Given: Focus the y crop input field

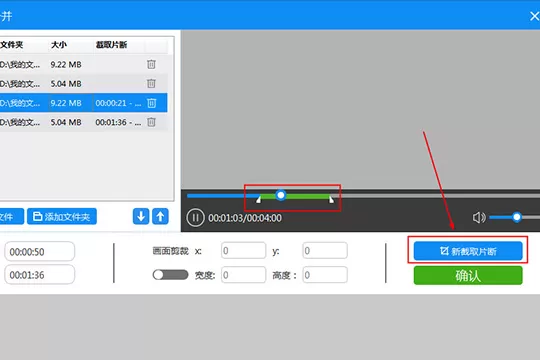Looking at the screenshot, I should 325,250.
